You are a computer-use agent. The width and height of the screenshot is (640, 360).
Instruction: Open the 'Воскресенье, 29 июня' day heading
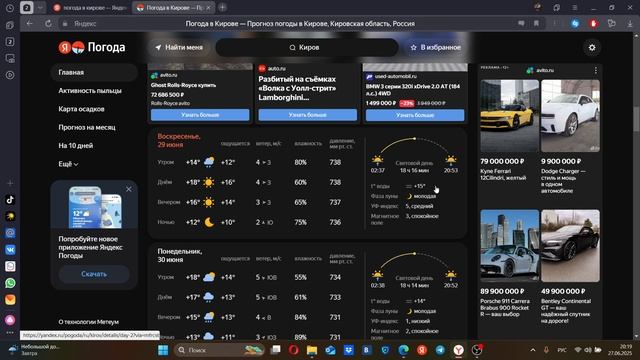pos(179,140)
